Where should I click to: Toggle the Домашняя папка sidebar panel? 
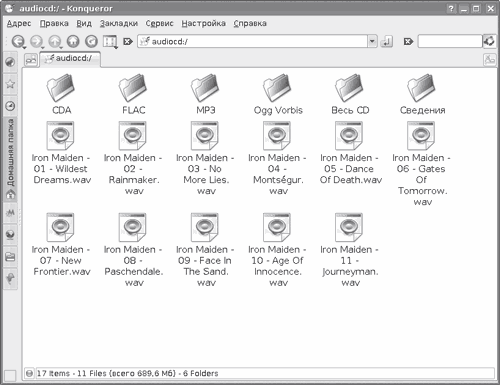coord(10,159)
